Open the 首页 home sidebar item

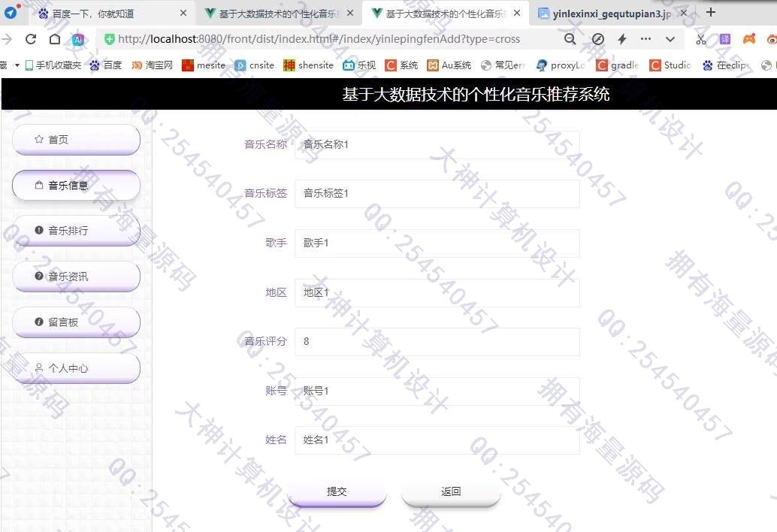point(76,140)
